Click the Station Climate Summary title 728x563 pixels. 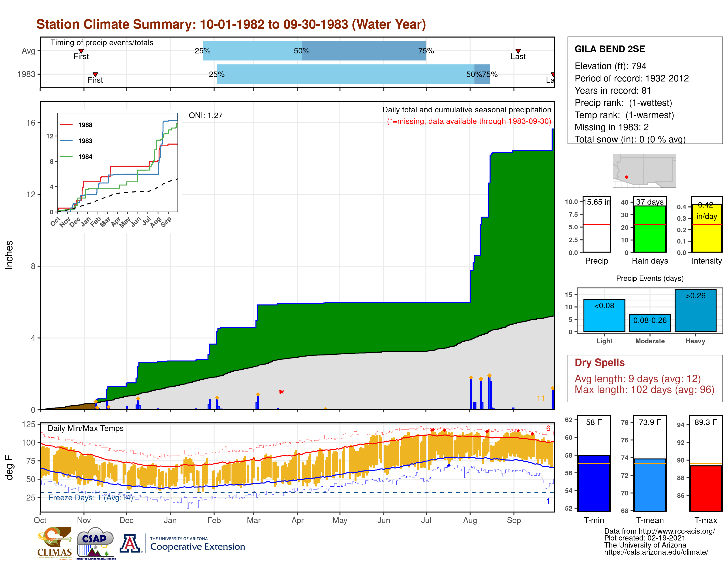231,24
